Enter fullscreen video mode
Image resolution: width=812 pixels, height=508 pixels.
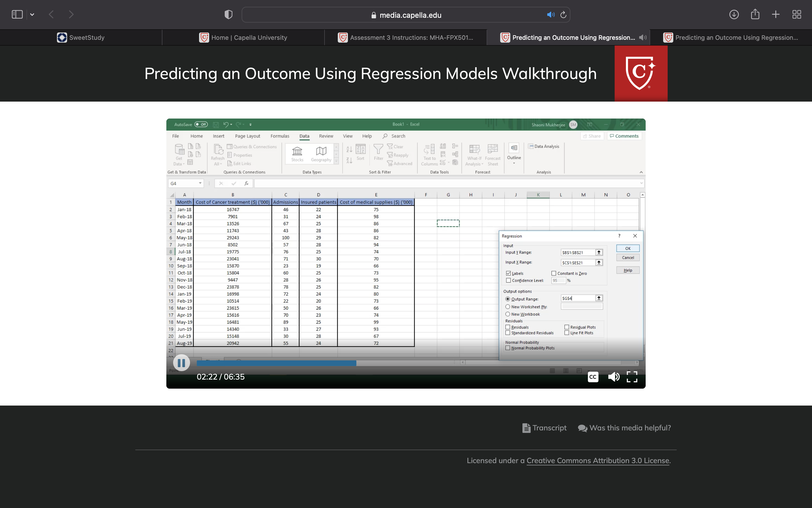tap(632, 377)
